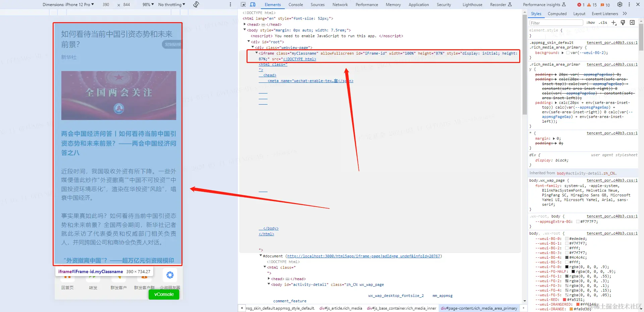Screen dimensions: 644x312
Task: Open the No throttling dropdown
Action: (x=171, y=4)
